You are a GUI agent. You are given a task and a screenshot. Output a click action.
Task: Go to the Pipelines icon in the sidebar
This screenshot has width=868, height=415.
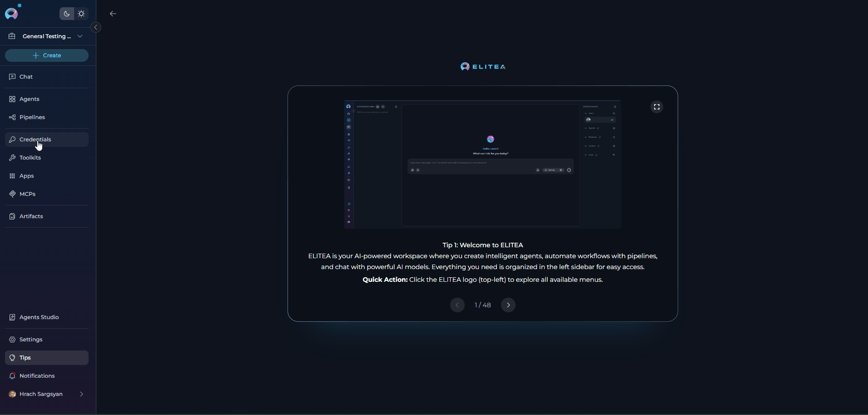click(x=12, y=117)
